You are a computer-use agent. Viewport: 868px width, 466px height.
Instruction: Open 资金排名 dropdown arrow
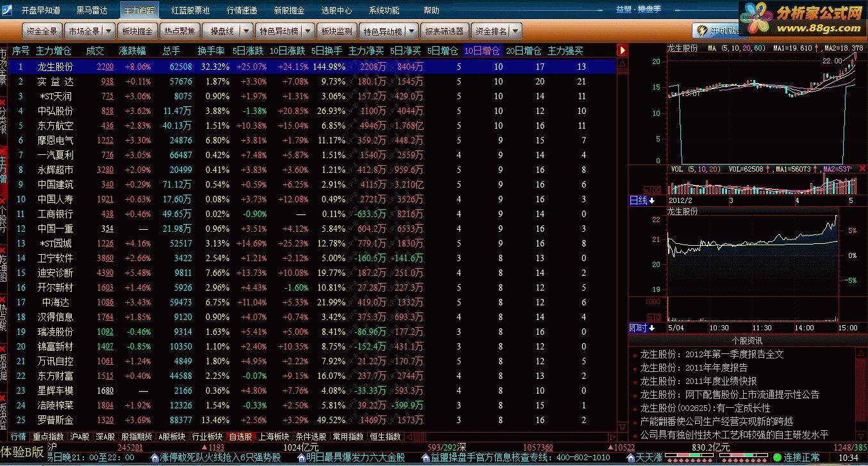(515, 31)
